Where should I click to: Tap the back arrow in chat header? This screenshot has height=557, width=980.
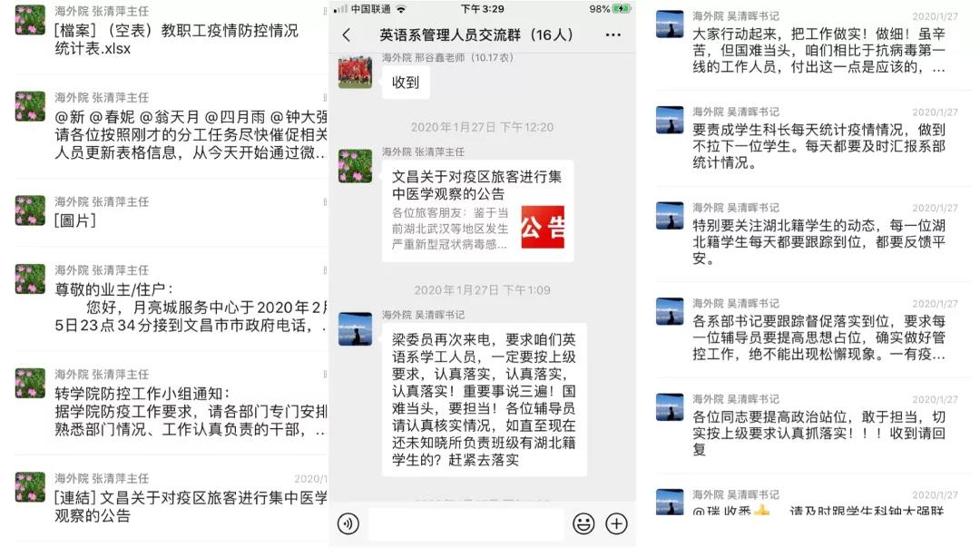pos(347,35)
